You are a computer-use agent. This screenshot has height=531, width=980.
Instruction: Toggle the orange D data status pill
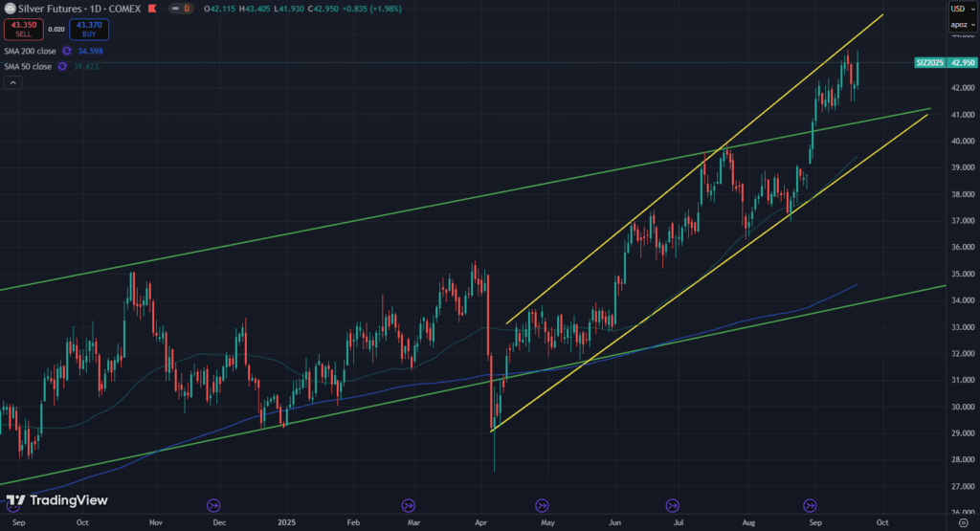(x=187, y=8)
